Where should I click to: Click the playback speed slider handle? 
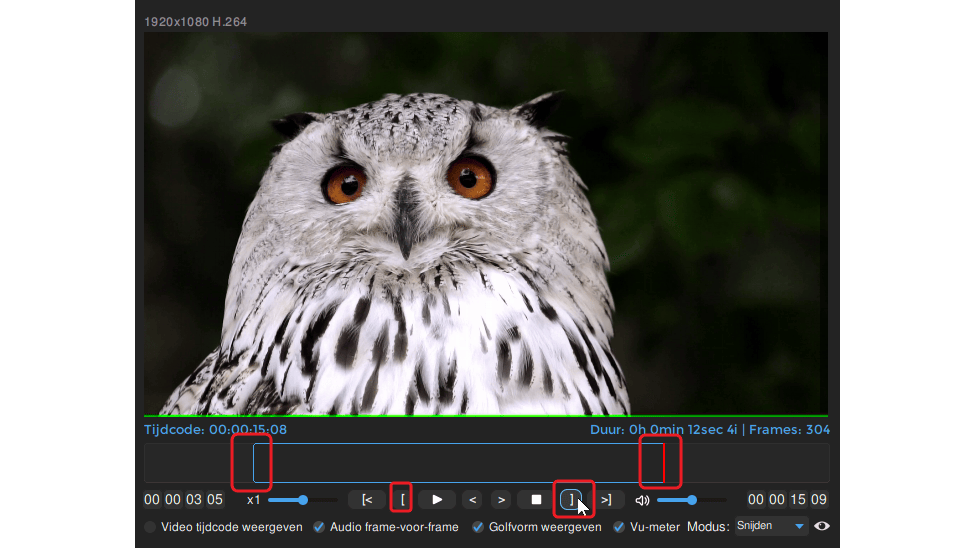(x=302, y=499)
